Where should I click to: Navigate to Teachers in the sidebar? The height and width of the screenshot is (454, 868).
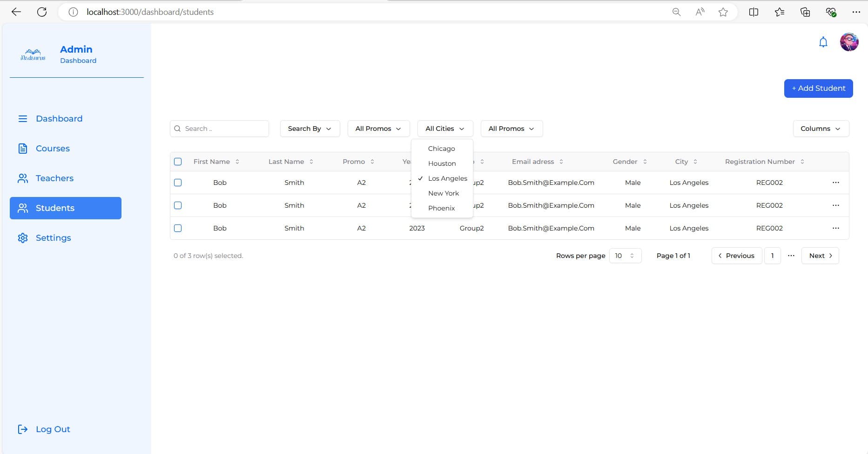(x=54, y=178)
